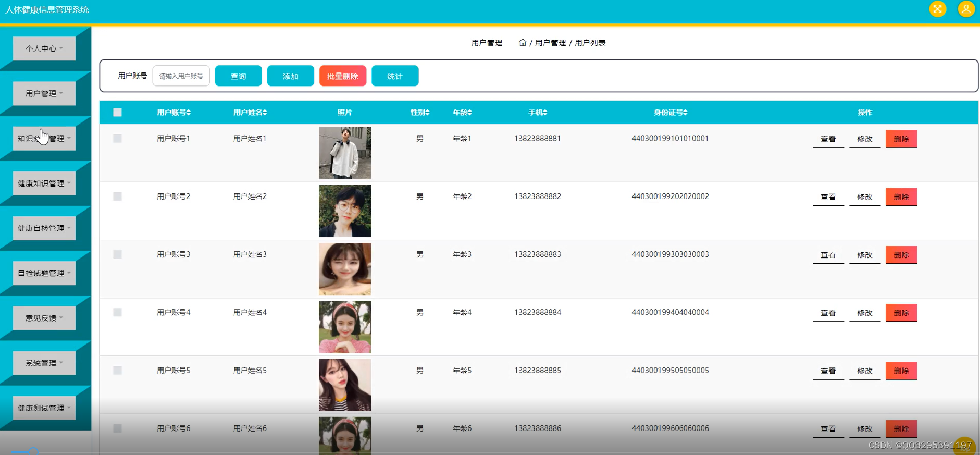This screenshot has width=980, height=455.
Task: View details for 用户账号2 via 查看
Action: tap(828, 197)
